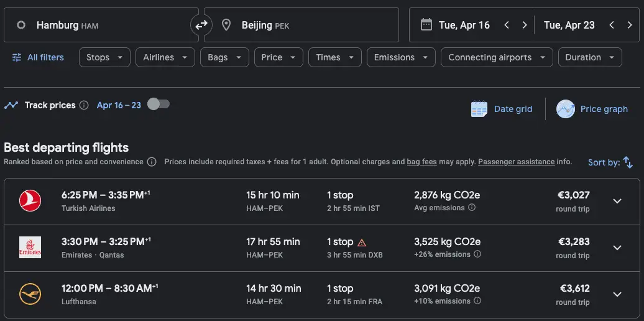
Task: Expand the Turkish Airlines flight details
Action: coord(617,201)
